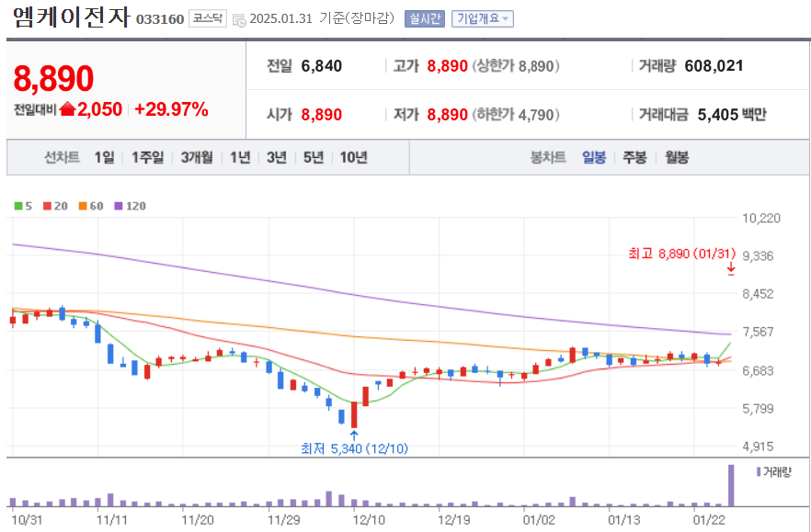Click the 12/10 date axis label
The image size is (811, 532).
[x=368, y=519]
